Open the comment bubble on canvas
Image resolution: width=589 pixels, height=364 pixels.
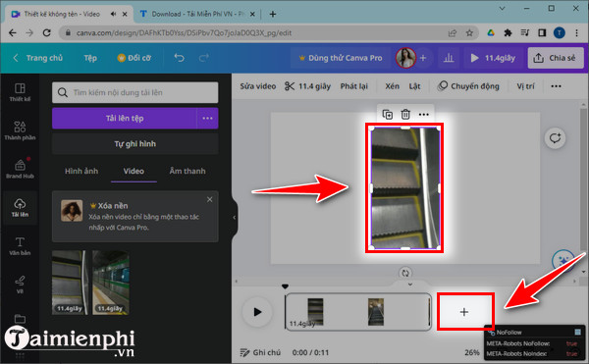tap(555, 138)
